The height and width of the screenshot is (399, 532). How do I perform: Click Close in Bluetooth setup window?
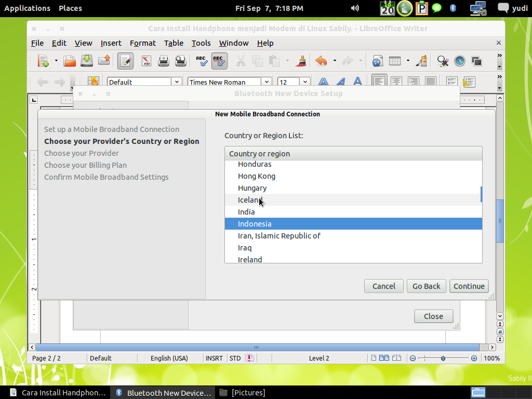[x=433, y=316]
